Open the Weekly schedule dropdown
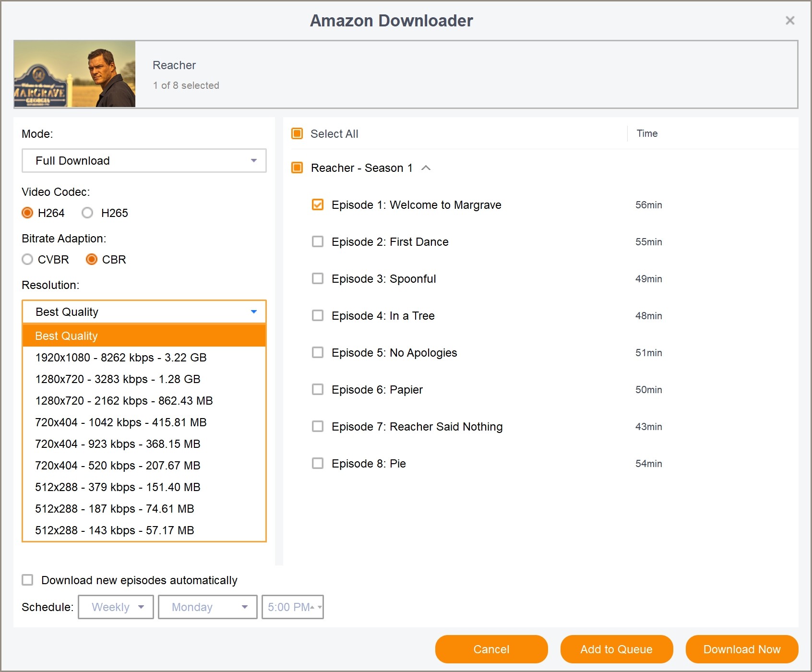This screenshot has height=672, width=812. pyautogui.click(x=116, y=607)
